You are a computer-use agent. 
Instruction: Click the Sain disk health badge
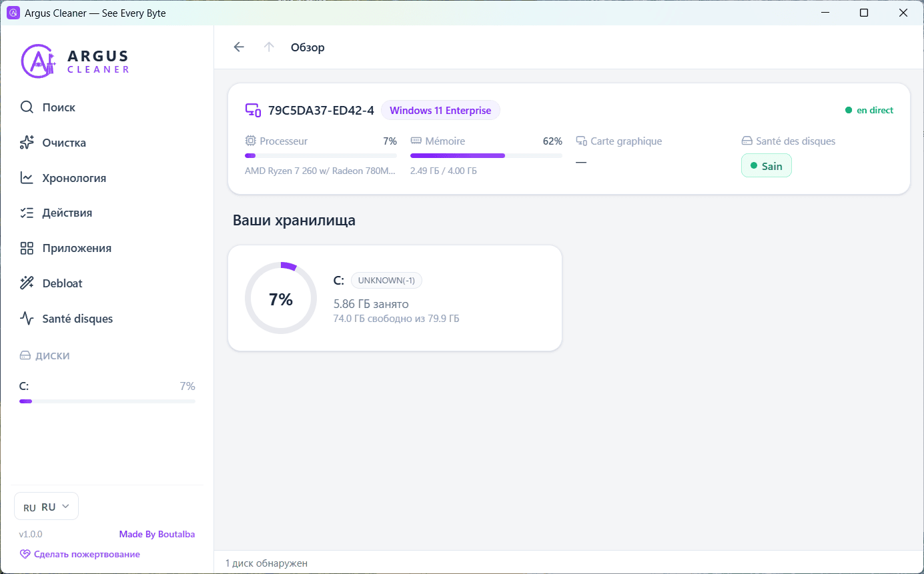[x=767, y=166]
